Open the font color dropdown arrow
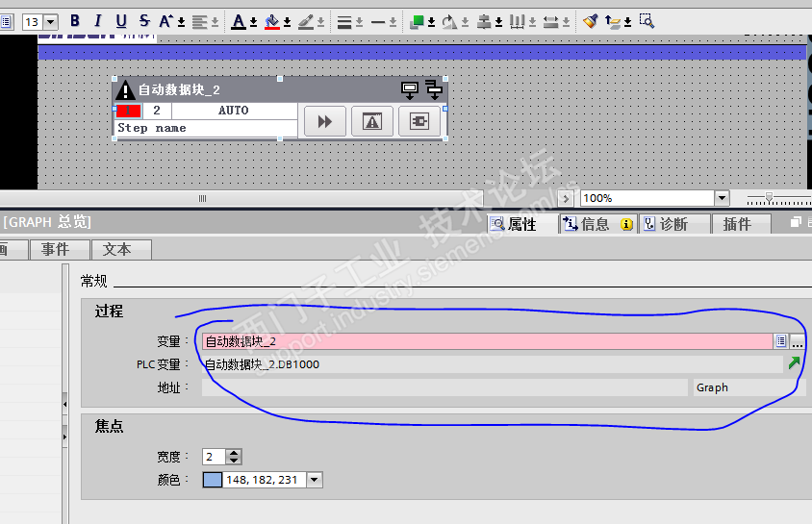Viewport: 812px width, 524px height. pos(253,22)
